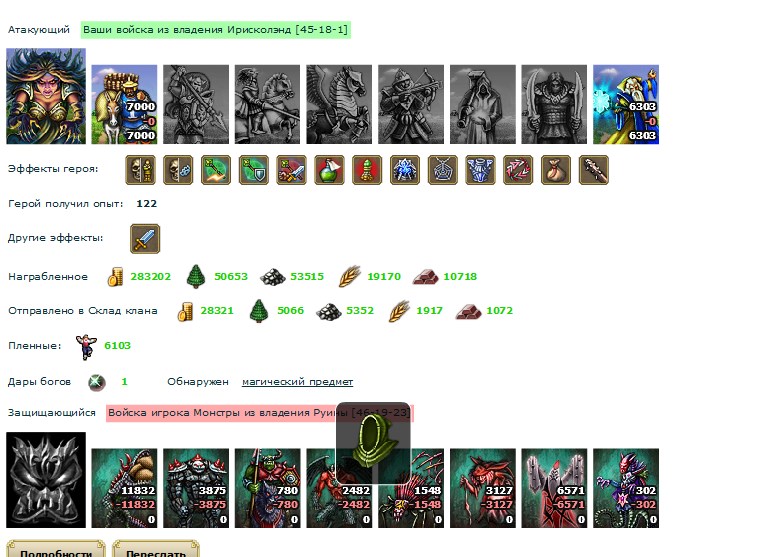The height and width of the screenshot is (557, 767).
Task: Click the attacker hero portrait
Action: [x=46, y=96]
